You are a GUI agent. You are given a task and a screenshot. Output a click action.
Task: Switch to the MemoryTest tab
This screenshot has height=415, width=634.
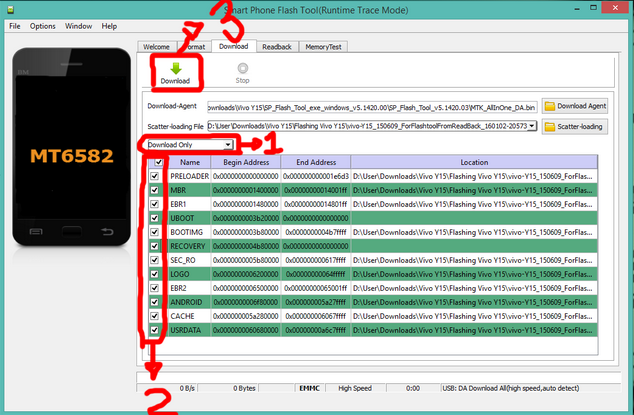(x=323, y=47)
